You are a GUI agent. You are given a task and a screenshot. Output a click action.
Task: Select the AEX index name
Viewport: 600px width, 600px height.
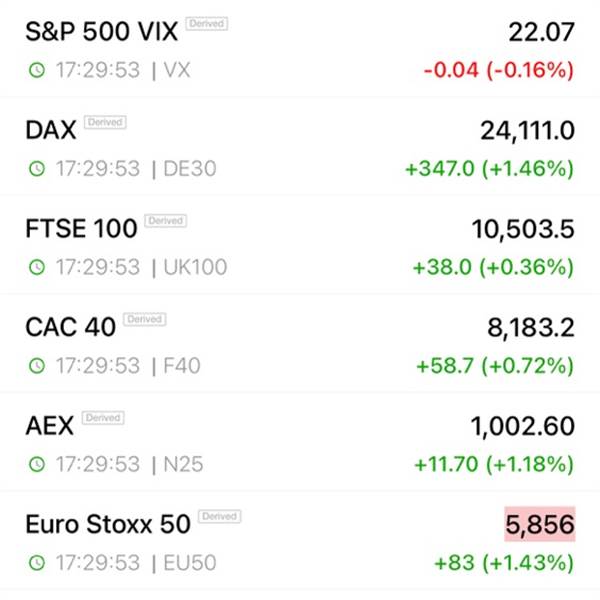click(x=49, y=425)
